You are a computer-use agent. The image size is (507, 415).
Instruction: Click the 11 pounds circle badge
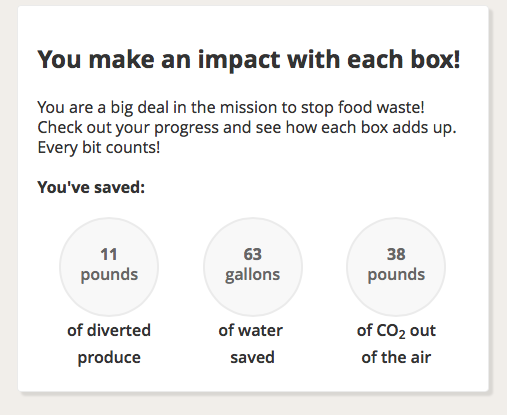(x=109, y=267)
